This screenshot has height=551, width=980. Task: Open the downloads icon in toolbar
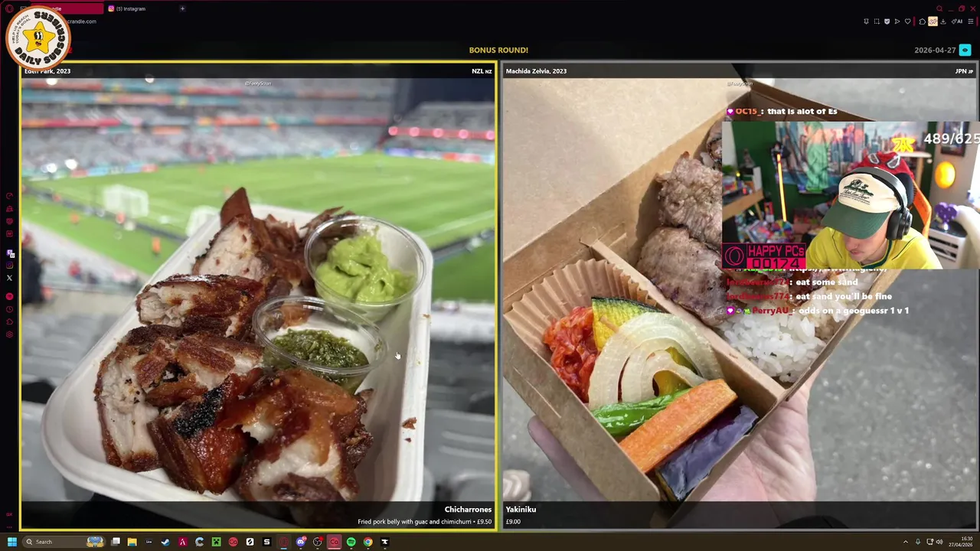[x=942, y=21]
